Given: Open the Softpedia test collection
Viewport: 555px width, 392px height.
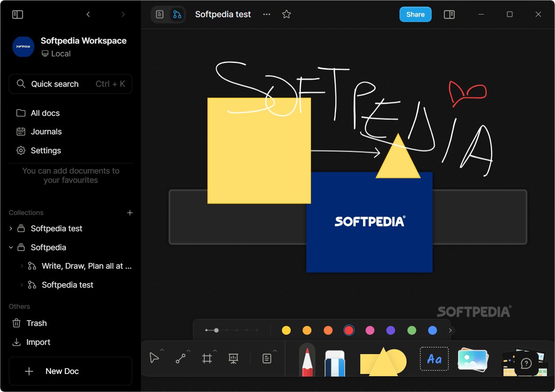Looking at the screenshot, I should 56,229.
